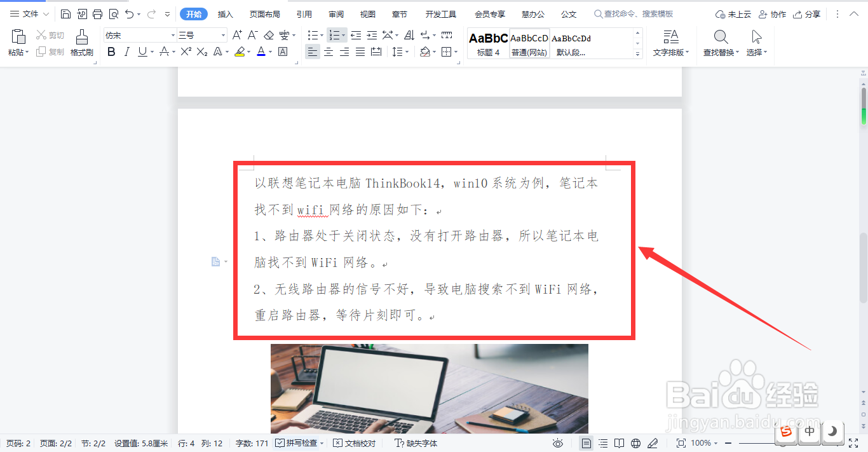Center align the paragraph

click(329, 51)
